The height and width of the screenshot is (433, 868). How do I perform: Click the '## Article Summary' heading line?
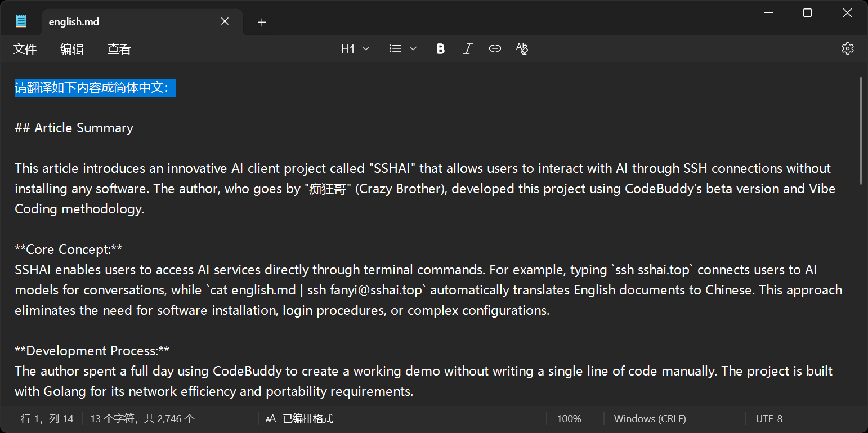click(x=74, y=128)
